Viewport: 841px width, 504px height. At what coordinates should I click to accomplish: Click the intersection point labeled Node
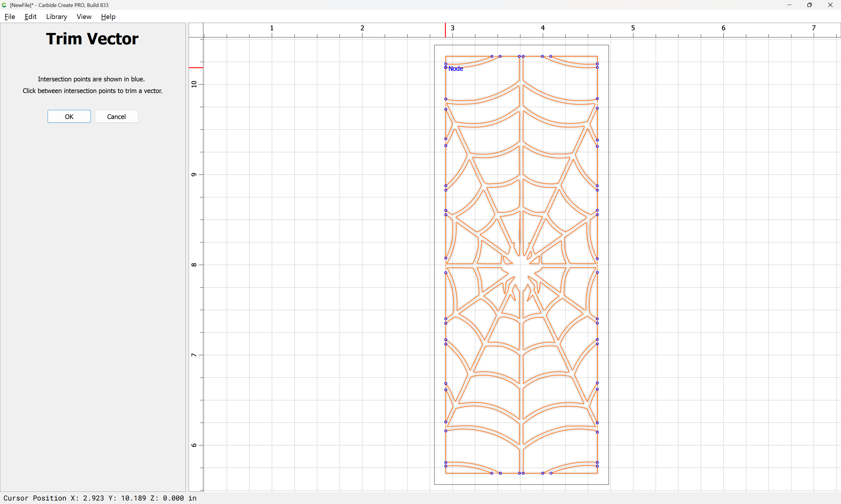tap(446, 67)
